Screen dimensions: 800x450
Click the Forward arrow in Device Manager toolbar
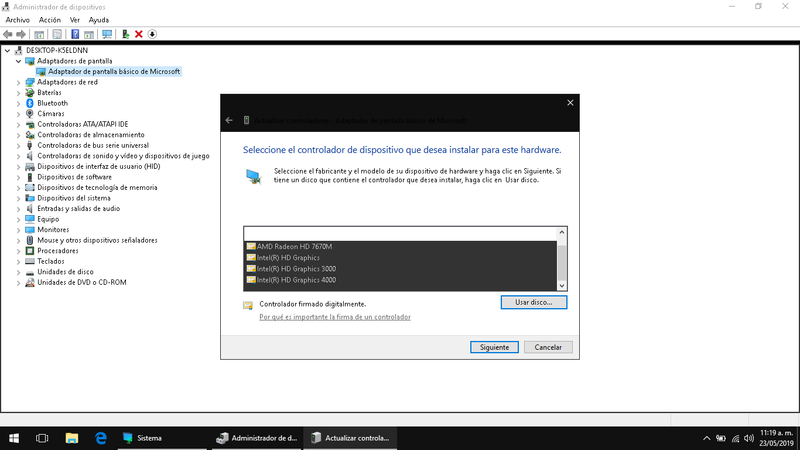click(x=21, y=34)
